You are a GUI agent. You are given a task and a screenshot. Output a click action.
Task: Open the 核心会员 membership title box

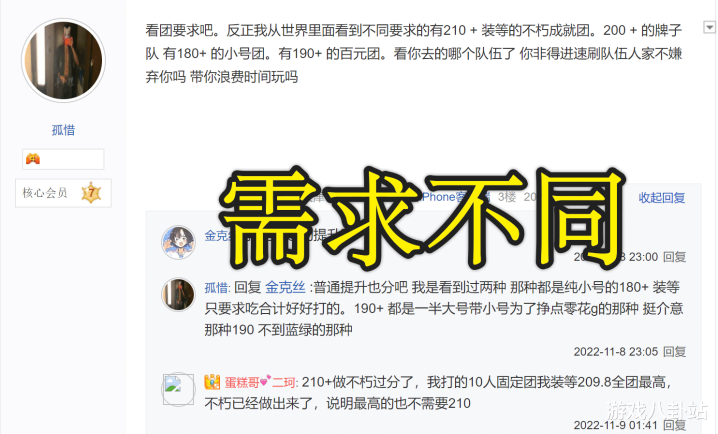[x=63, y=193]
